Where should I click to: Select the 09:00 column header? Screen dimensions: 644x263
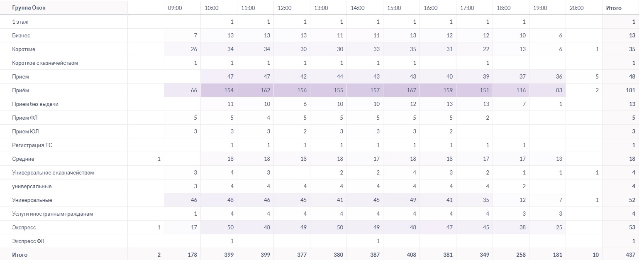(174, 8)
